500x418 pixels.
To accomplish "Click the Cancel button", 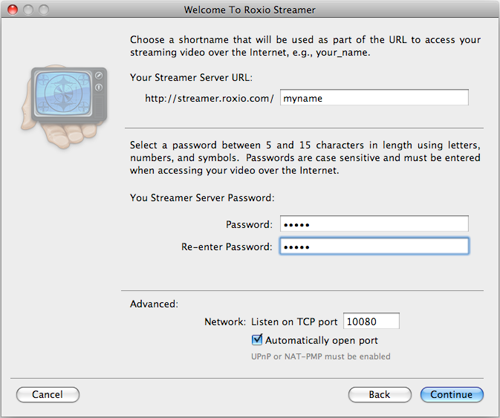I will pyautogui.click(x=48, y=394).
